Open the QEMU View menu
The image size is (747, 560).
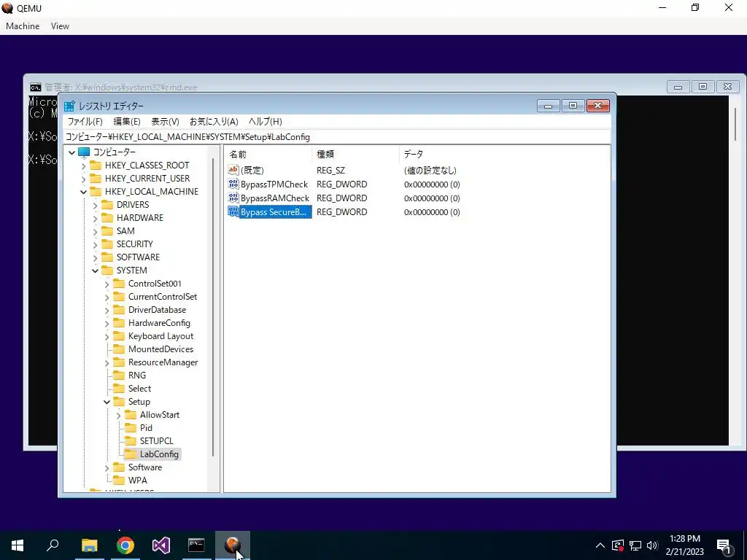[x=60, y=26]
